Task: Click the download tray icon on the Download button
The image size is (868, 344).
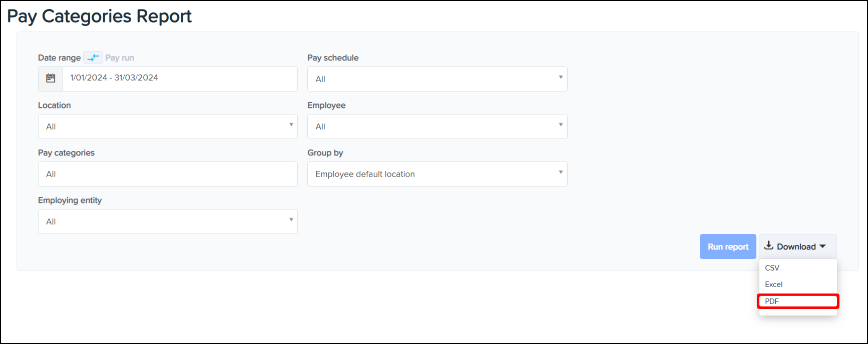Action: pos(768,246)
